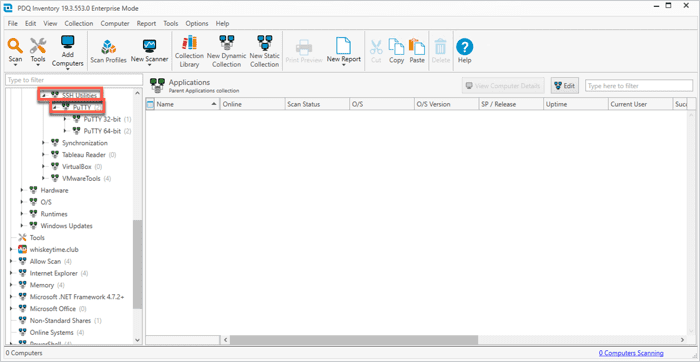Image resolution: width=700 pixels, height=362 pixels.
Task: Click the New Report page icon
Action: [343, 46]
